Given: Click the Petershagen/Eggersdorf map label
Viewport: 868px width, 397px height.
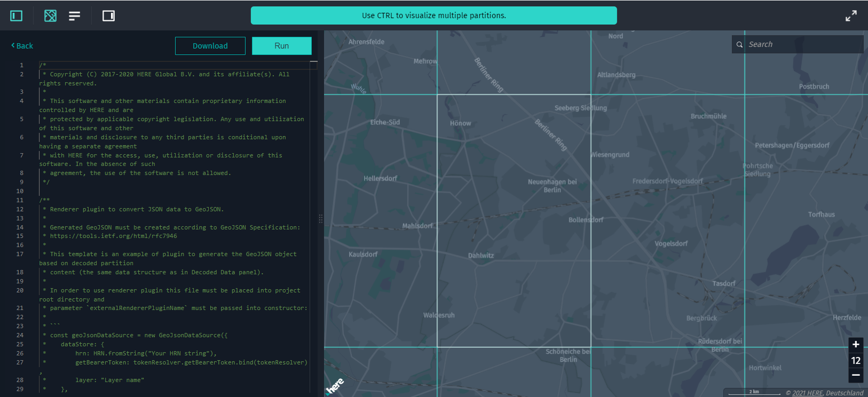Looking at the screenshot, I should coord(792,145).
